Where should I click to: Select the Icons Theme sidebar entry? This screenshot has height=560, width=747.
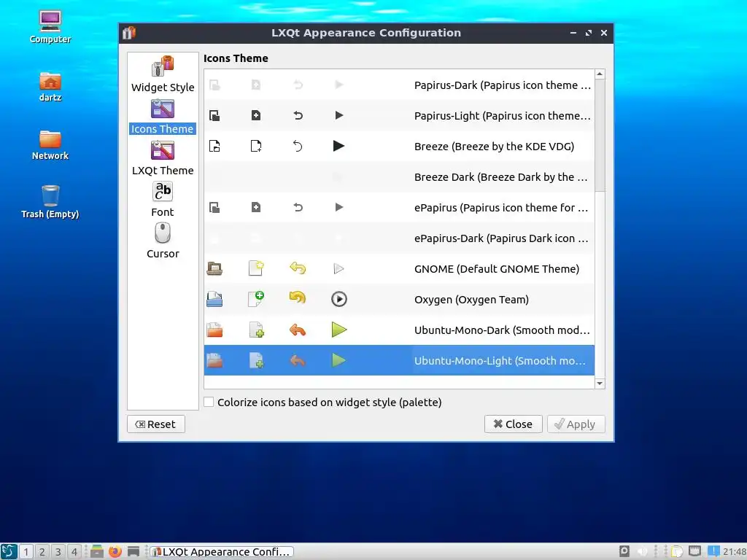coord(163,116)
